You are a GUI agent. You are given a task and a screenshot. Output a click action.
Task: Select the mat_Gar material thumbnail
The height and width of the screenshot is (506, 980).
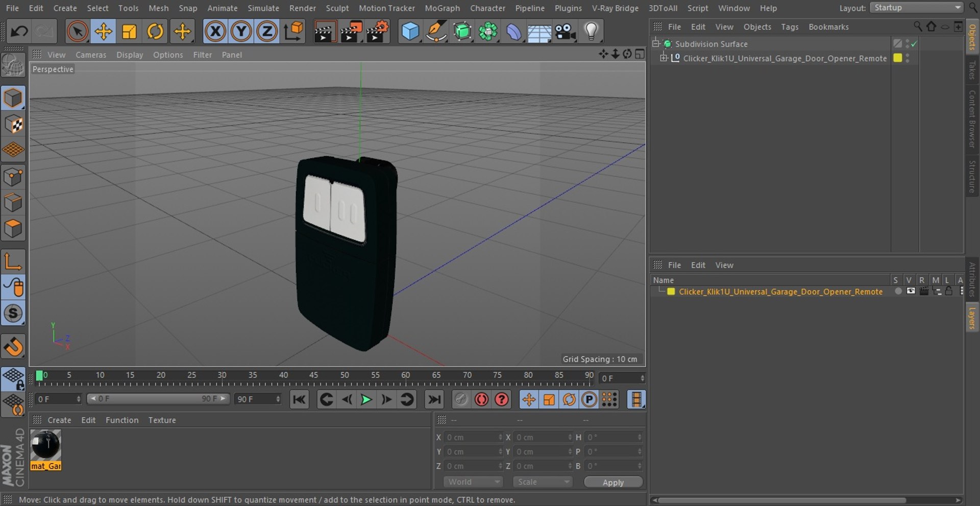click(x=46, y=445)
